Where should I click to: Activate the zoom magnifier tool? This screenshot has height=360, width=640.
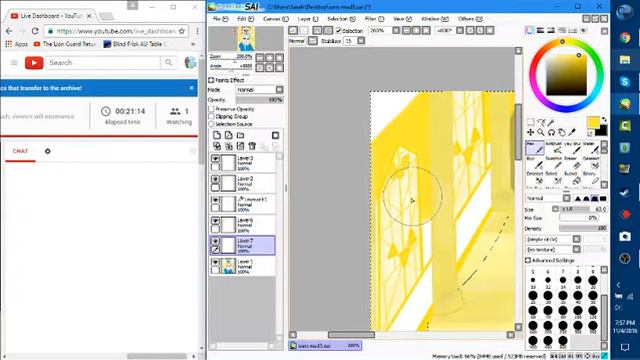tap(541, 132)
